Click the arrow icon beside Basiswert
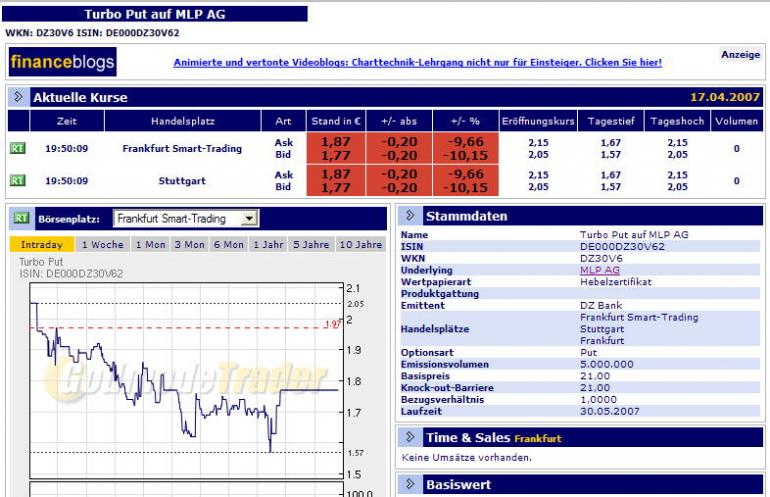Image resolution: width=770 pixels, height=497 pixels. (x=410, y=484)
